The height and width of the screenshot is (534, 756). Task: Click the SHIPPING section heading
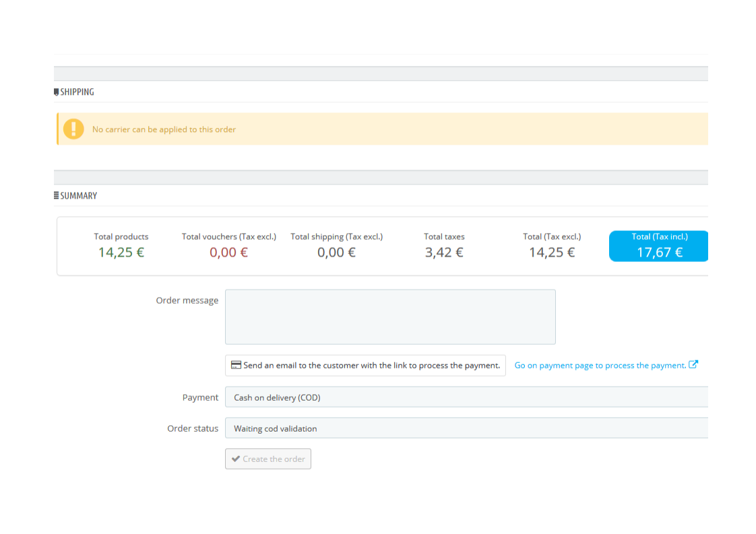click(x=77, y=92)
